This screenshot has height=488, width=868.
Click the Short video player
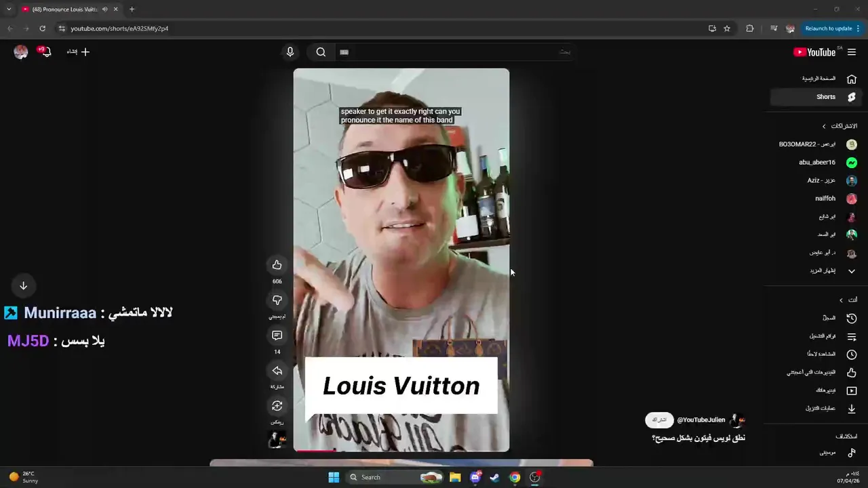click(x=401, y=260)
